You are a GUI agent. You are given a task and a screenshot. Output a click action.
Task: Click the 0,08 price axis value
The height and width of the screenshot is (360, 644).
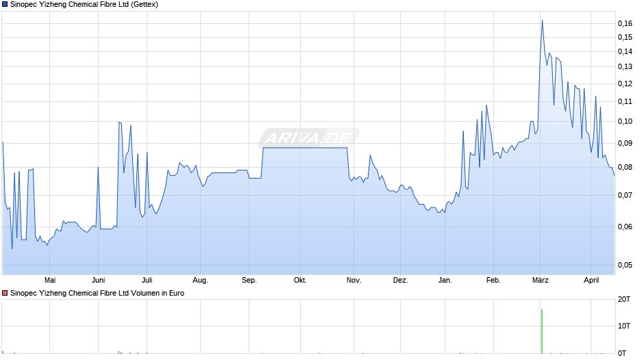pyautogui.click(x=625, y=168)
